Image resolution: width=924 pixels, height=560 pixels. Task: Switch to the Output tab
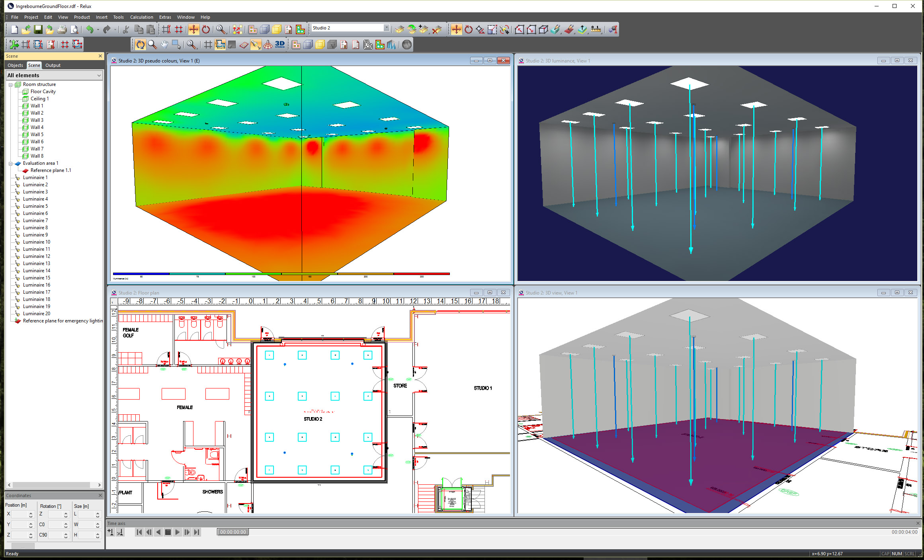pos(53,65)
